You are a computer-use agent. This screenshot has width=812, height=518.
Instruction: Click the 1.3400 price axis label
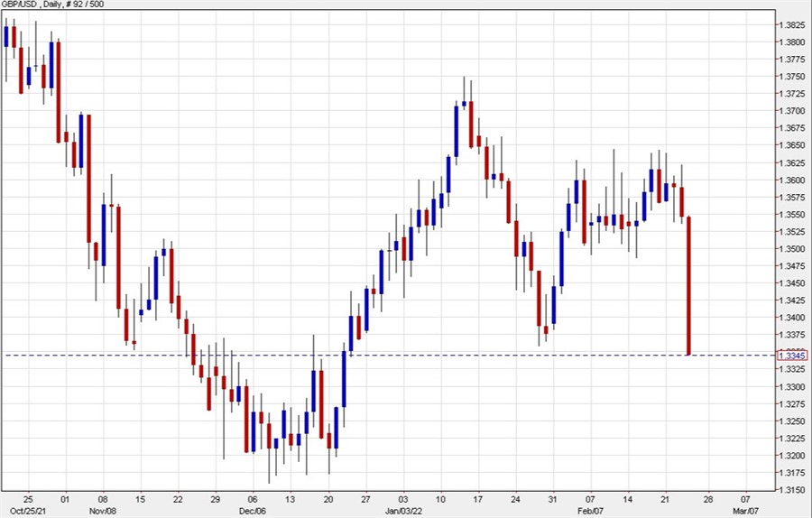(792, 318)
